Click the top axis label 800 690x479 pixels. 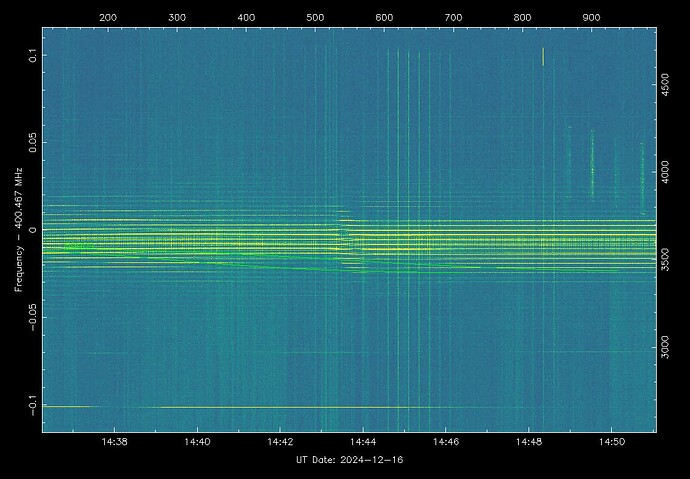point(522,18)
